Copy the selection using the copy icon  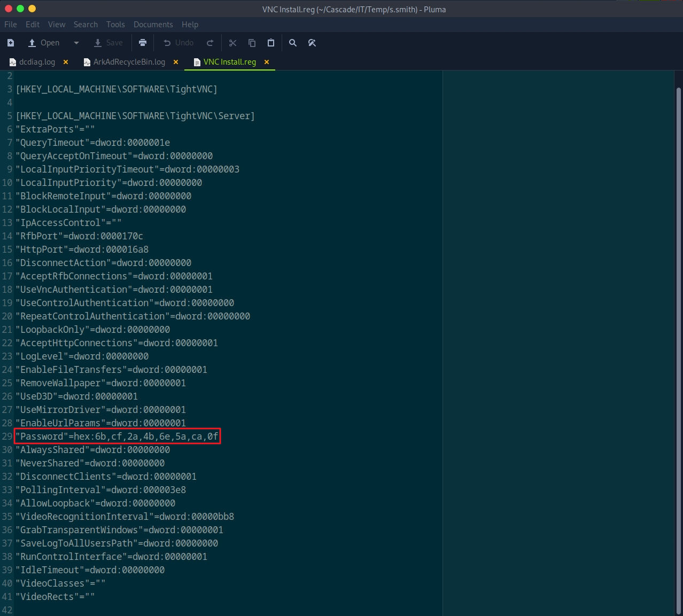252,43
